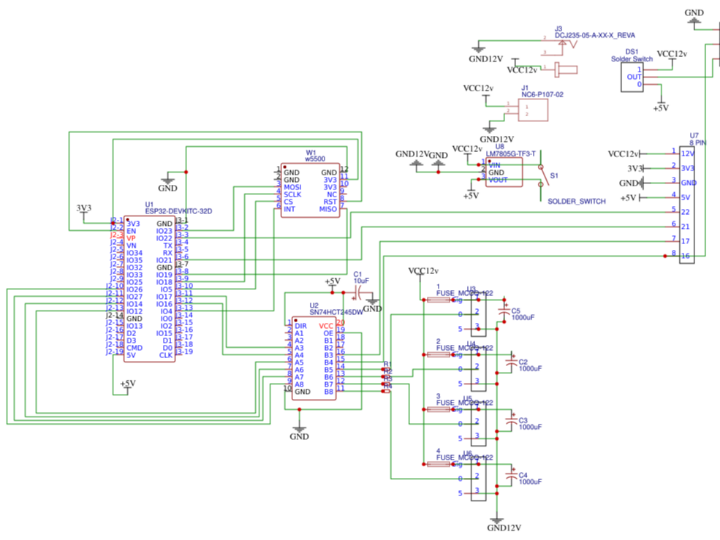Select the +5V label below U1
The width and height of the screenshot is (720, 540).
127,384
